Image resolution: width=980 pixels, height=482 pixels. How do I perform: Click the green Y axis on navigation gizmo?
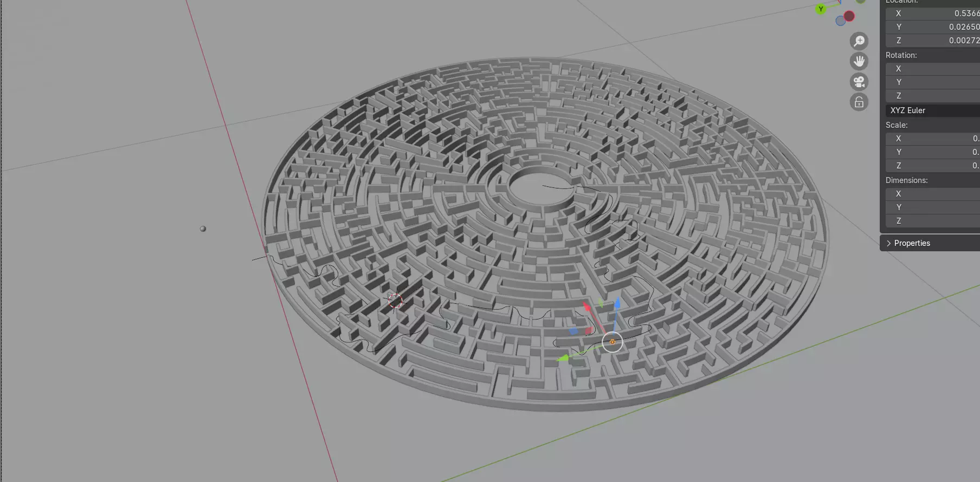[821, 9]
